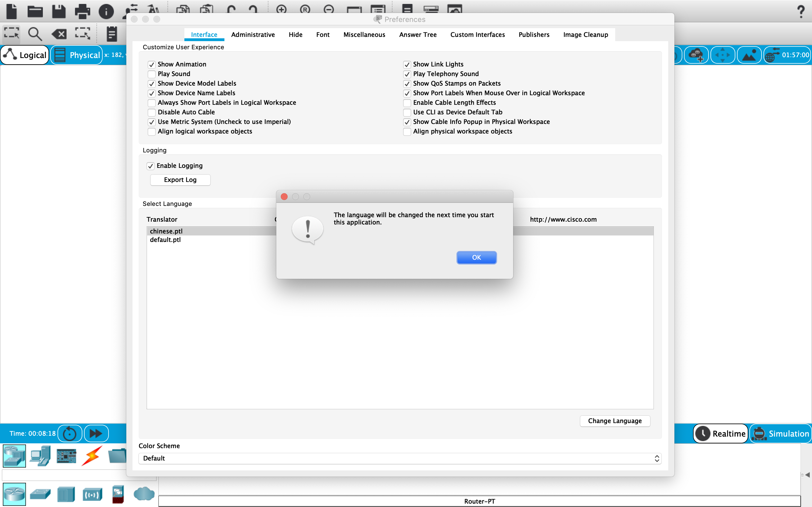The width and height of the screenshot is (812, 507).
Task: Click the Fast Forward Time button
Action: 96,433
